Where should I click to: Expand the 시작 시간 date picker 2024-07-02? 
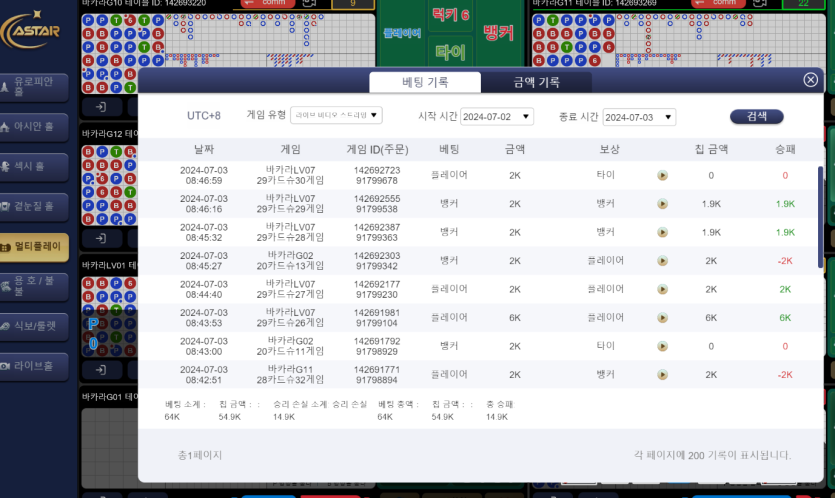click(x=496, y=117)
